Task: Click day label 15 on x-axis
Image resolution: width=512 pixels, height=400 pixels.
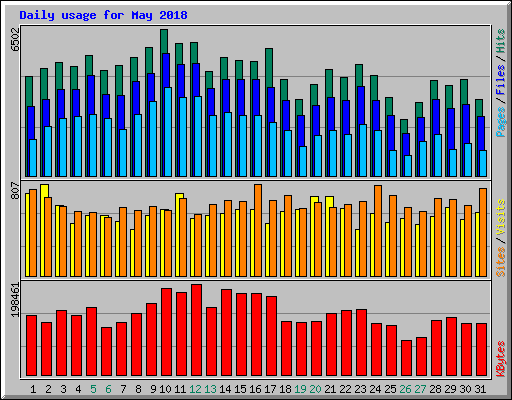Action: pyautogui.click(x=240, y=389)
